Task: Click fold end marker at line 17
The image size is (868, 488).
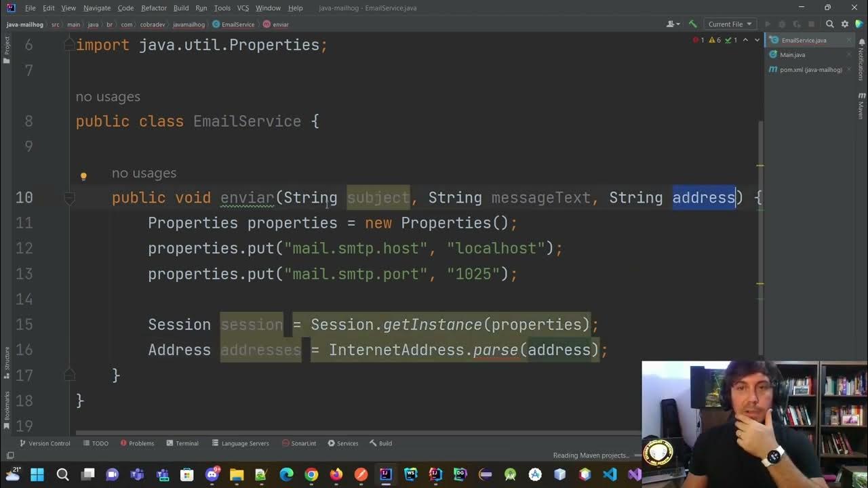Action: coord(69,375)
